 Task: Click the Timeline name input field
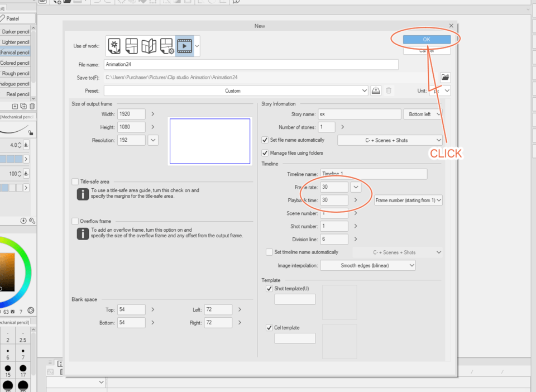click(x=374, y=174)
